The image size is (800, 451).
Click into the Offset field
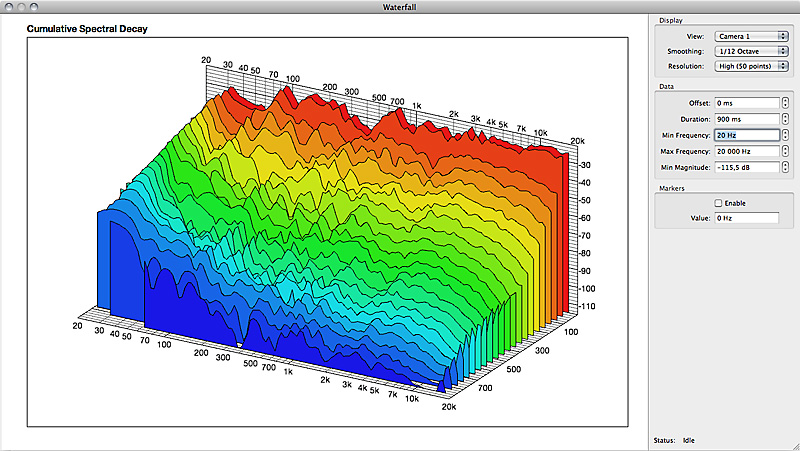pos(746,102)
